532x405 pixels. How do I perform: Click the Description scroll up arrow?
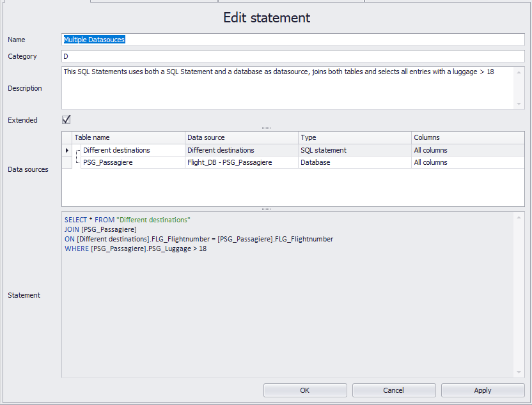pos(519,72)
